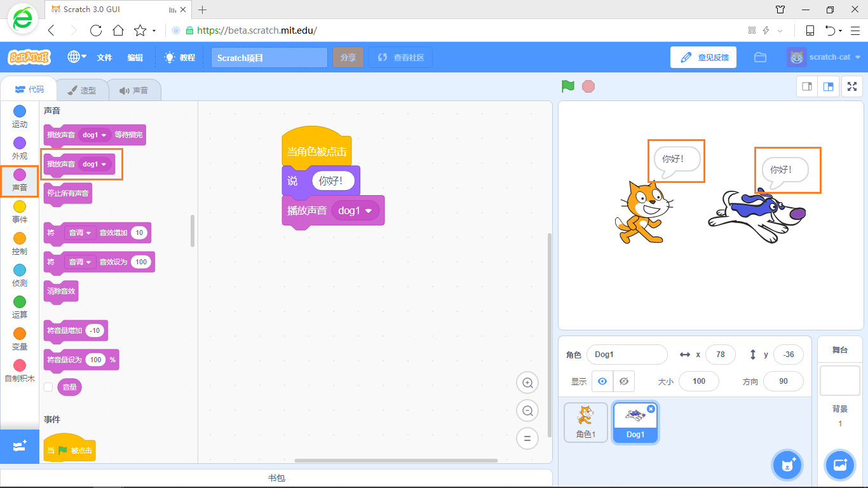Edit the Scratch项目 title field
Image resolution: width=868 pixels, height=488 pixels.
(269, 57)
